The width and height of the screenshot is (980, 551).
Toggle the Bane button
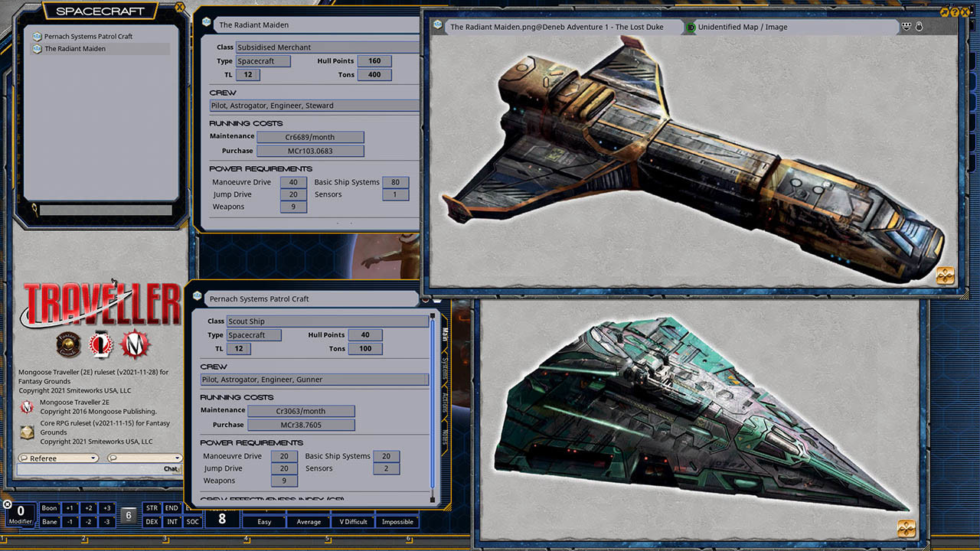tap(49, 521)
